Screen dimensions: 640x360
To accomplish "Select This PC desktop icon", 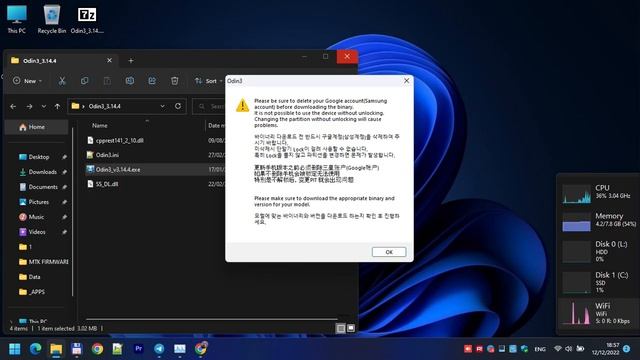I will coord(16,19).
